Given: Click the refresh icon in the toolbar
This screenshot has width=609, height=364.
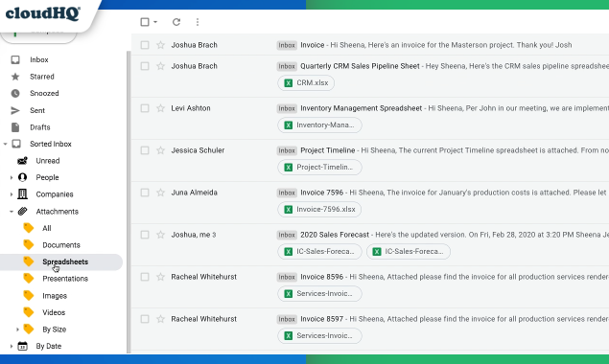Looking at the screenshot, I should [x=176, y=22].
